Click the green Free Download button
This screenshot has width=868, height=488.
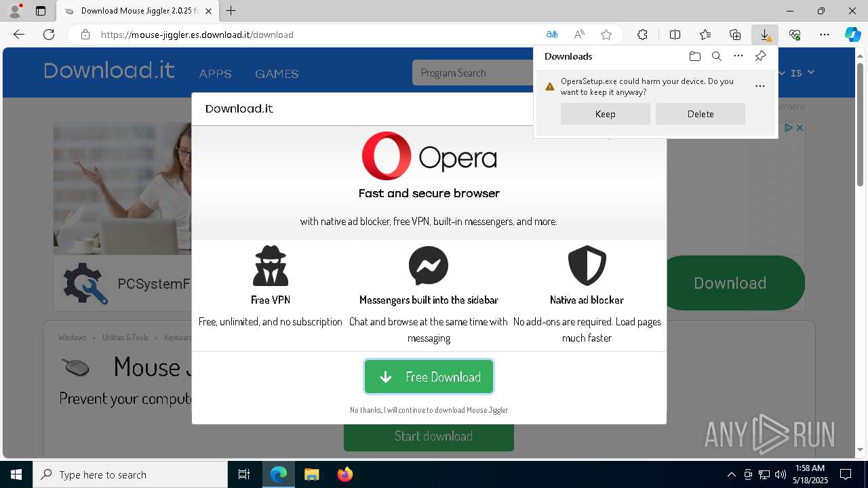[429, 377]
